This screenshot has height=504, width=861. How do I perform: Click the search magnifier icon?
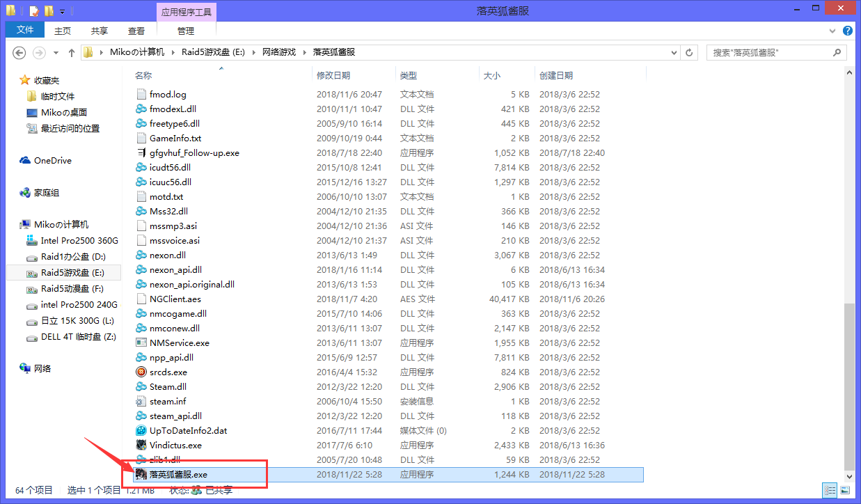(x=837, y=52)
